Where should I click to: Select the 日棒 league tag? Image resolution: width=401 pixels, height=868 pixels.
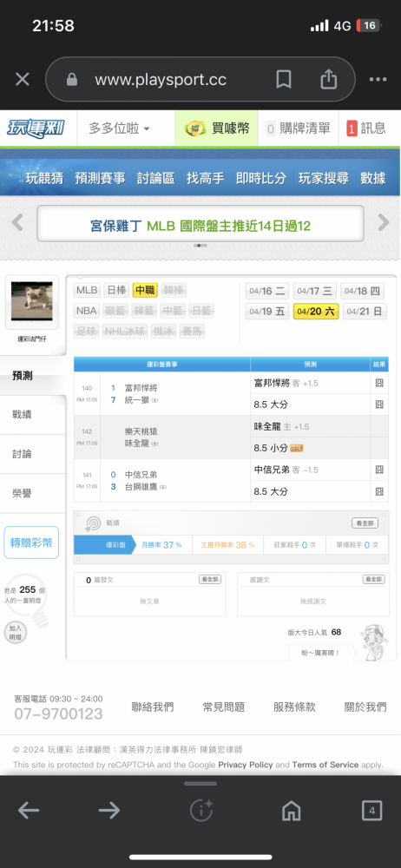point(116,290)
